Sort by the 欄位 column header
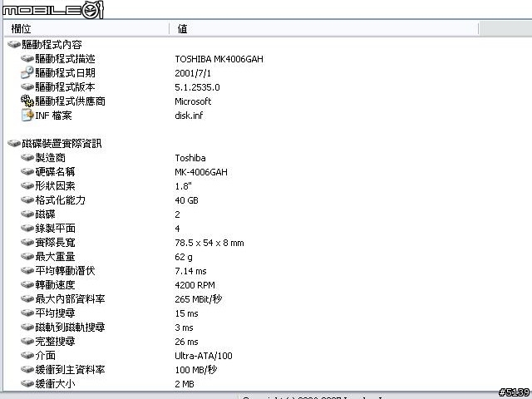 [x=86, y=29]
